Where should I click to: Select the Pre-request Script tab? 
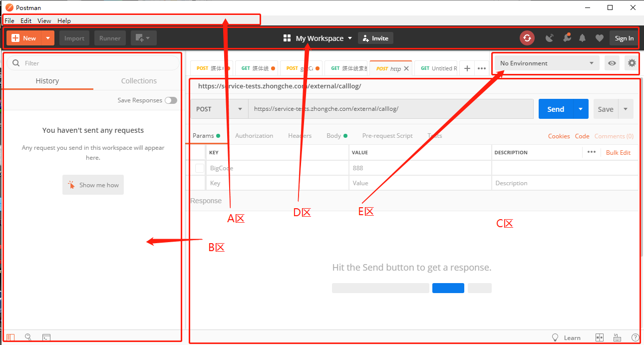pos(387,136)
